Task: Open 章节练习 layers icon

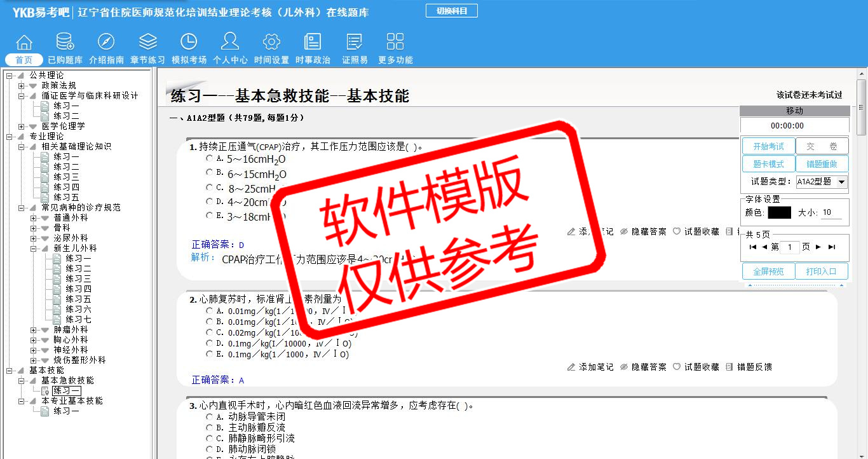Action: 147,43
